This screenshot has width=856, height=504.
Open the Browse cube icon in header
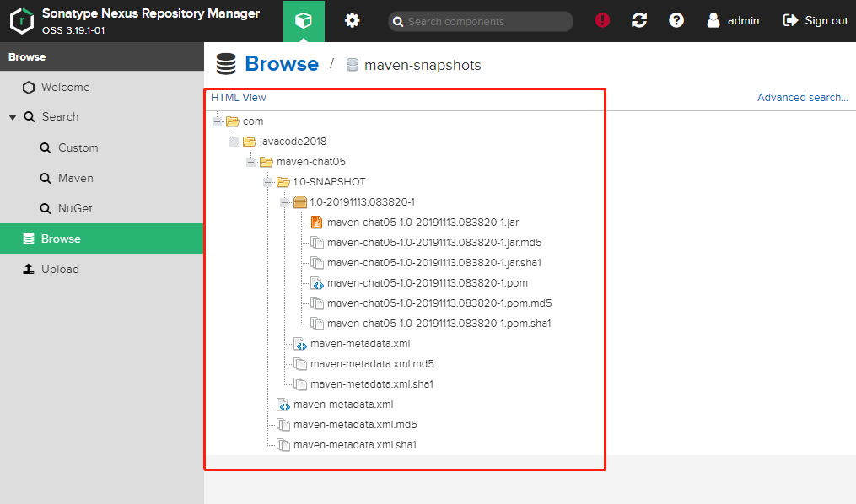(304, 21)
